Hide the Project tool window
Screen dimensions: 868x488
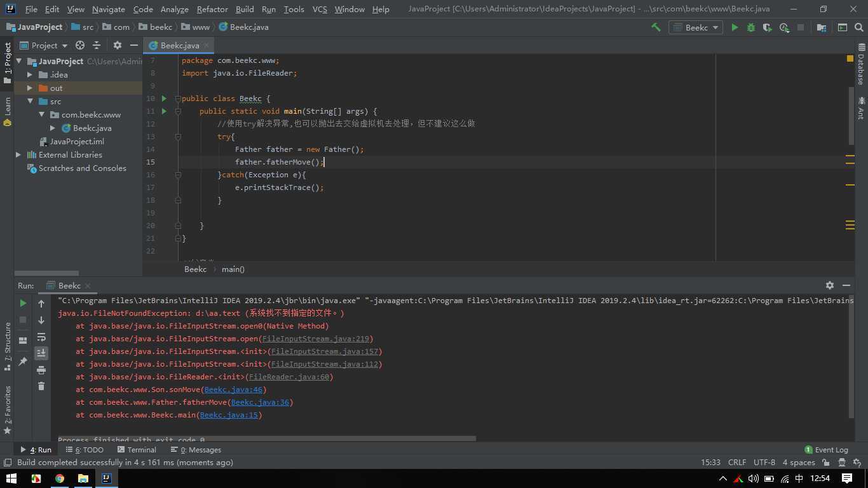coord(133,45)
